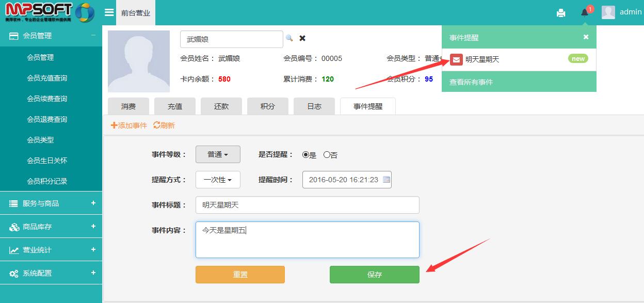Click the red envelope event icon
The width and height of the screenshot is (644, 303).
[456, 59]
